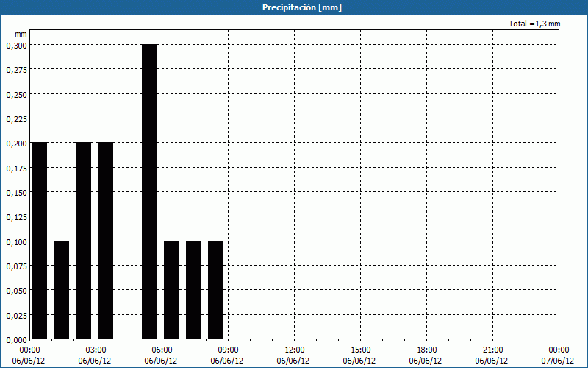The image size is (588, 368).
Task: Click the mm unit label above y-axis
Action: tap(21, 34)
